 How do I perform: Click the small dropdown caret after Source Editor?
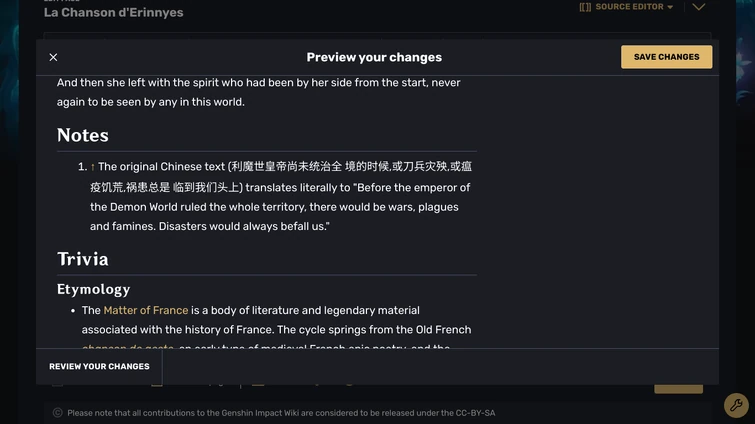[x=670, y=7]
